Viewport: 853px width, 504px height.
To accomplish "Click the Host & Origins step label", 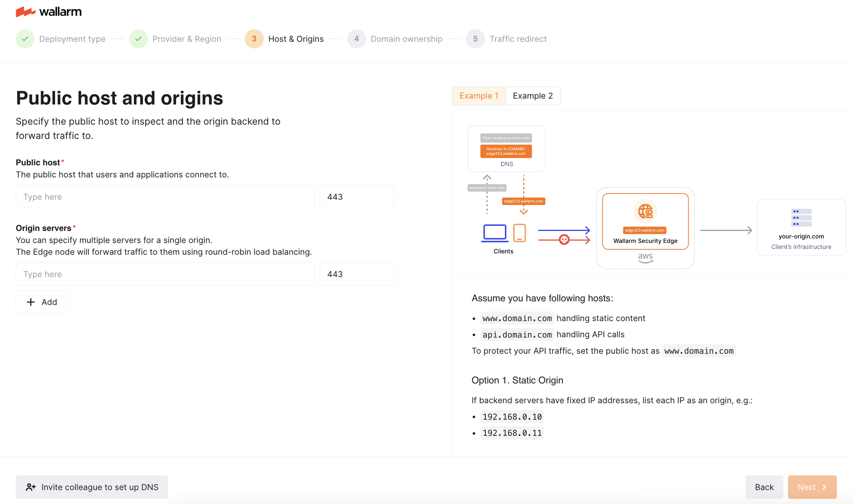I will click(x=296, y=39).
